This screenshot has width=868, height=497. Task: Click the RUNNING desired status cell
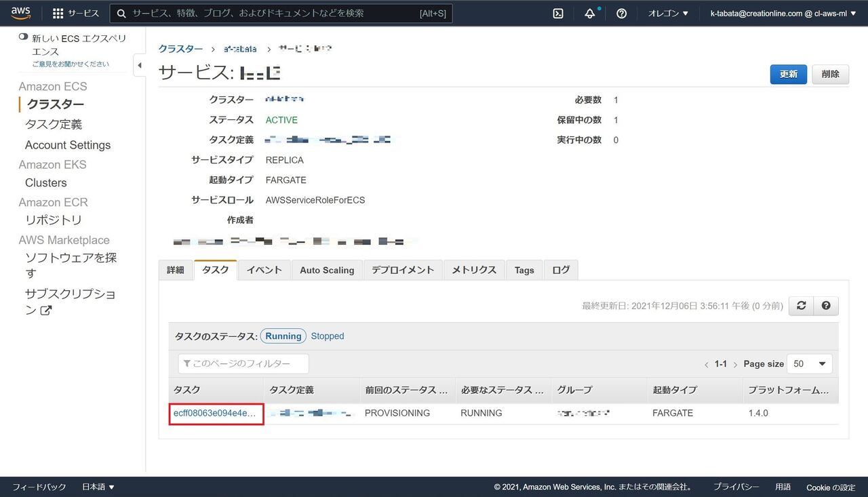click(x=481, y=413)
